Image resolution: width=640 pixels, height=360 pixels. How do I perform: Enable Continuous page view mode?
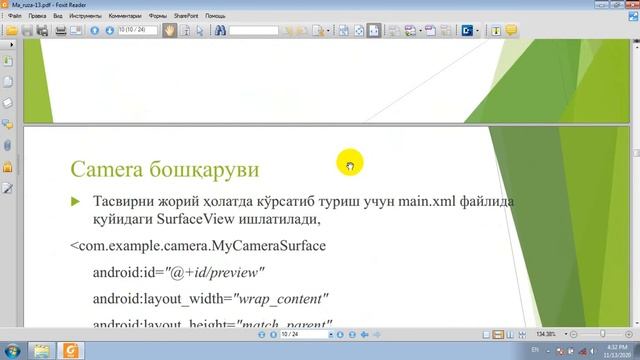click(x=498, y=335)
